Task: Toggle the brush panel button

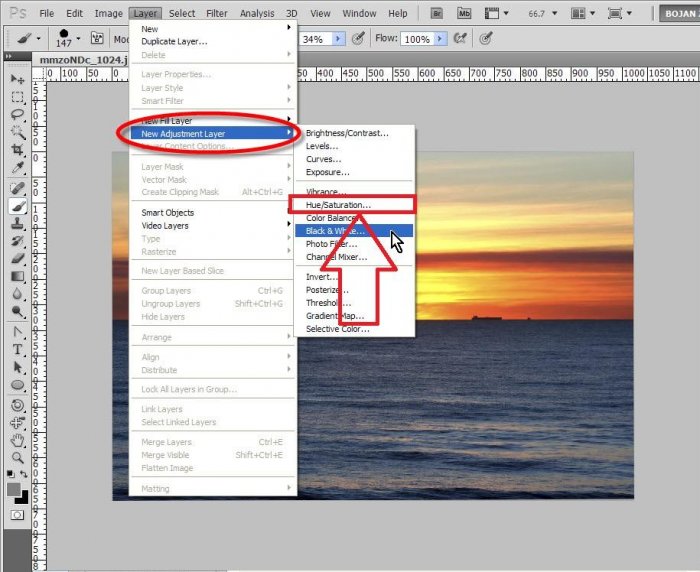Action: [x=97, y=38]
